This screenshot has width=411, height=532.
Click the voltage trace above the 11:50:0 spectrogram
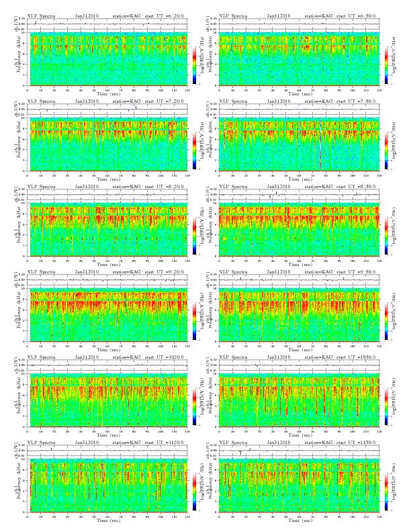tap(299, 451)
